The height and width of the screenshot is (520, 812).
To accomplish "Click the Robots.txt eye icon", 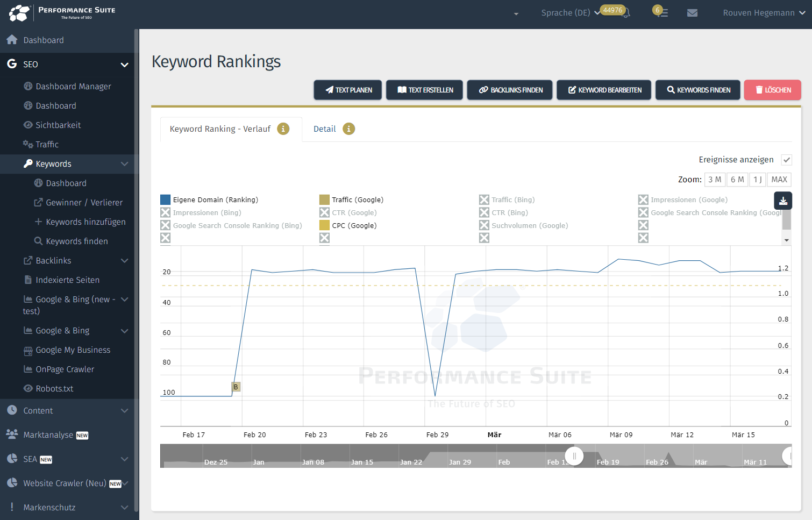I will click(28, 388).
